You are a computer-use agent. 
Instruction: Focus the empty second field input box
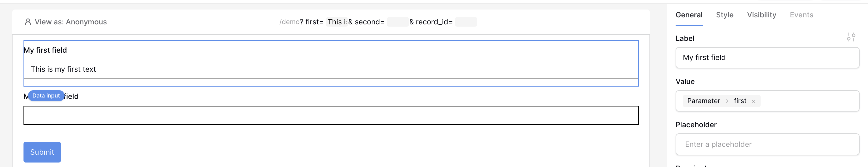click(330, 115)
